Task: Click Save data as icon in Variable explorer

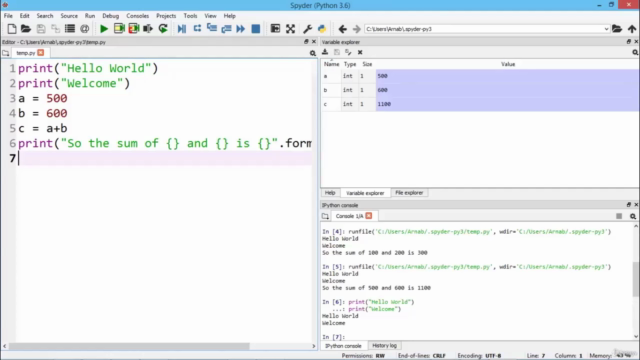Action: click(x=348, y=52)
